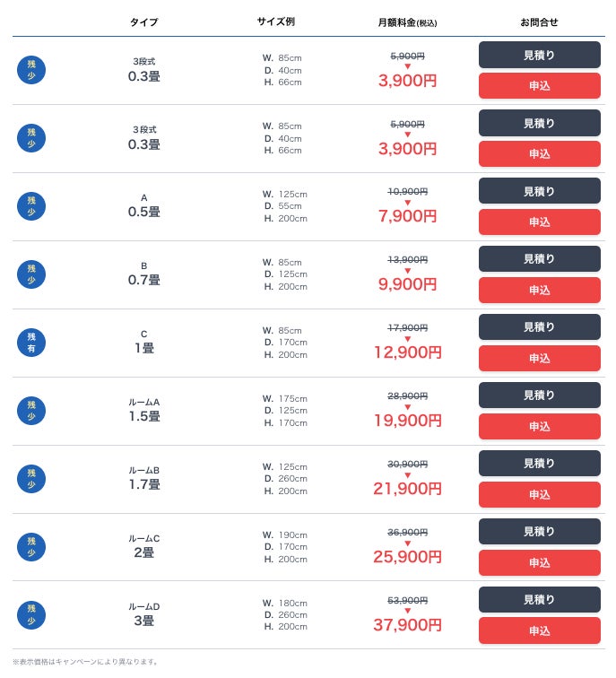
Task: Click the 12,900円 price for type C
Action: coord(407,352)
